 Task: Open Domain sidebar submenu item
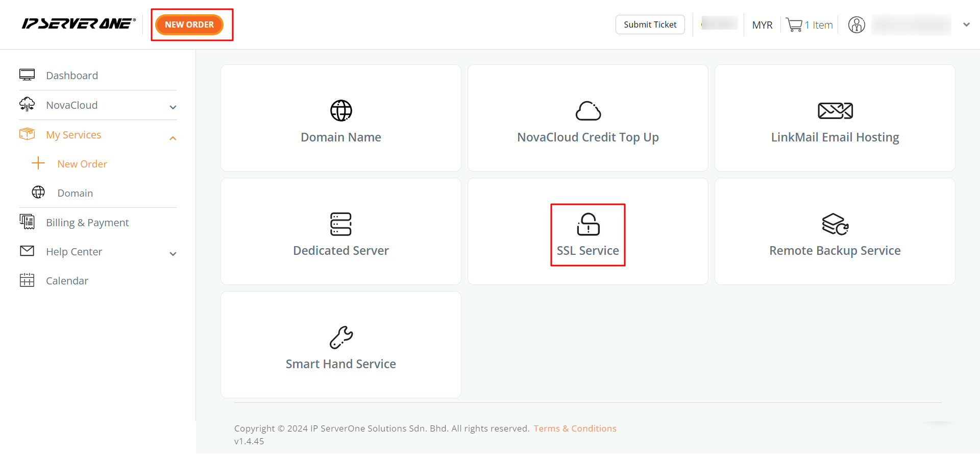(x=75, y=193)
